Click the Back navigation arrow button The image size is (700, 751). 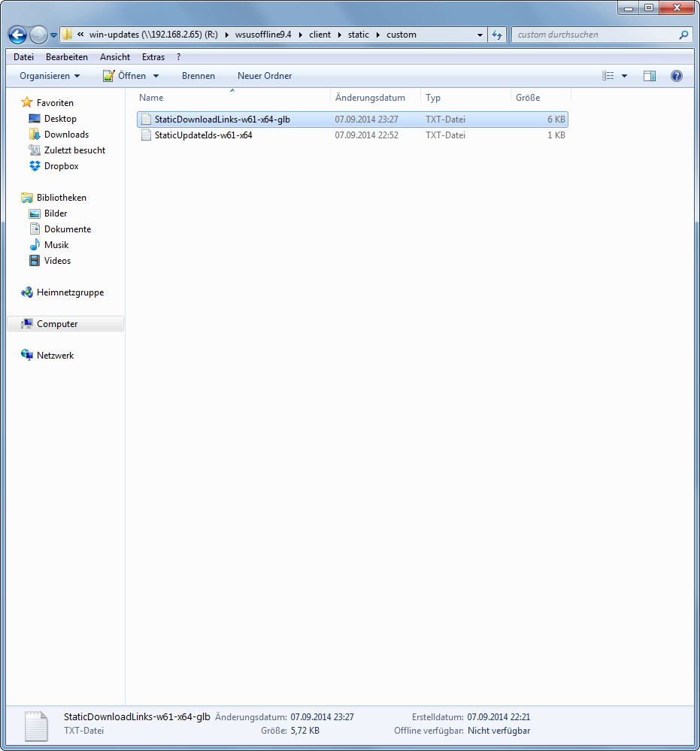[17, 35]
